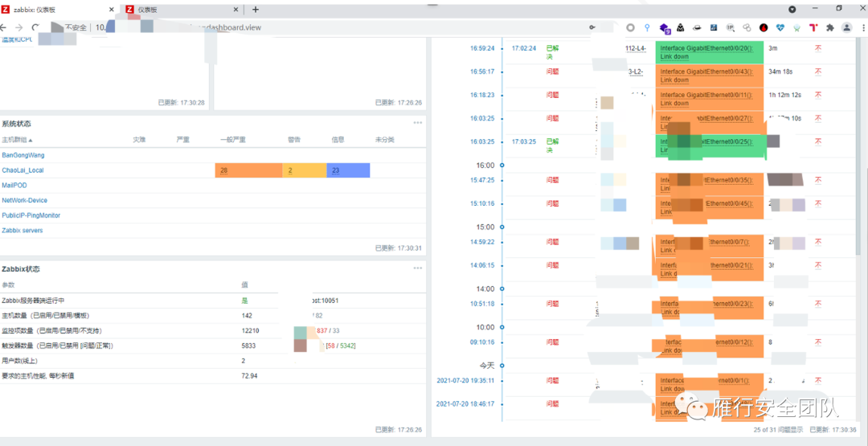Open the 2021-07-20 18:46:17 time link

(x=465, y=404)
